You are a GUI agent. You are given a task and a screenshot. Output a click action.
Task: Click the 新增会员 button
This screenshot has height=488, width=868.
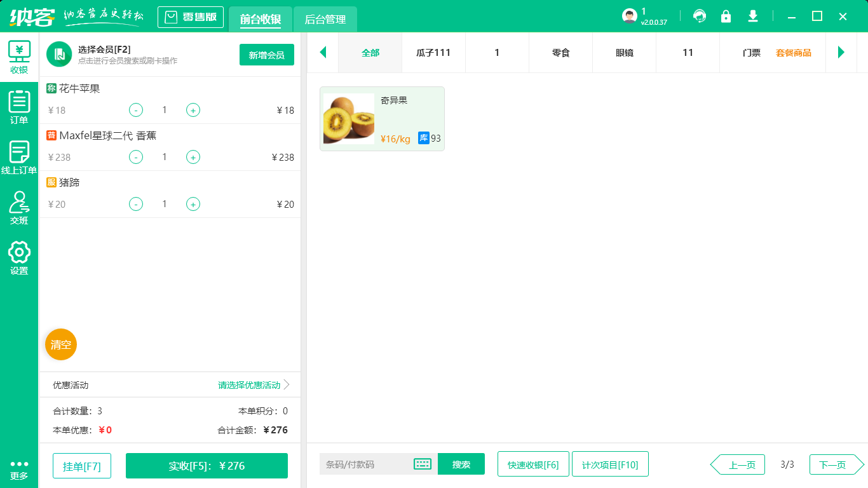click(x=267, y=55)
